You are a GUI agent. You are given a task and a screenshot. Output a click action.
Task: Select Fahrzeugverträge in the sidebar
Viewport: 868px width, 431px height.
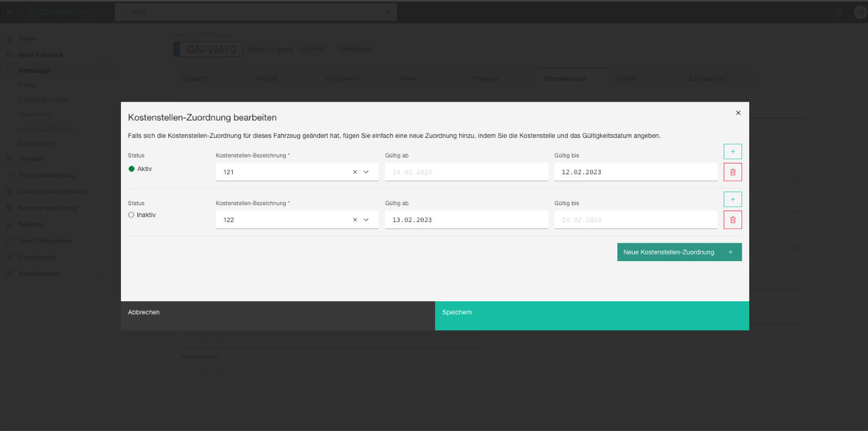coord(43,100)
